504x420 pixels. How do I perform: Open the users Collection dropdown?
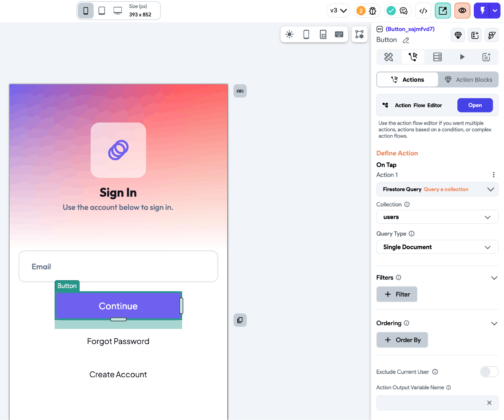[x=437, y=217]
